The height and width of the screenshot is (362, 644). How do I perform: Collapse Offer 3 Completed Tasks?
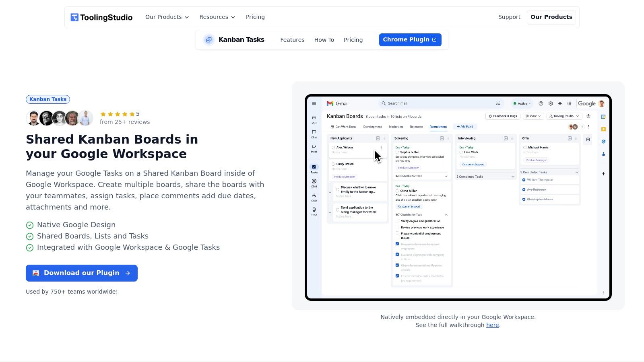click(577, 172)
